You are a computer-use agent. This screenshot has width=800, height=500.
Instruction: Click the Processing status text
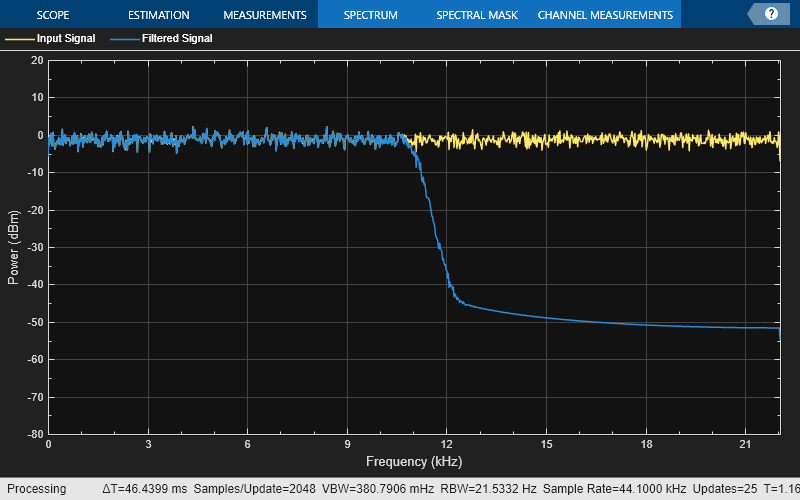36,489
